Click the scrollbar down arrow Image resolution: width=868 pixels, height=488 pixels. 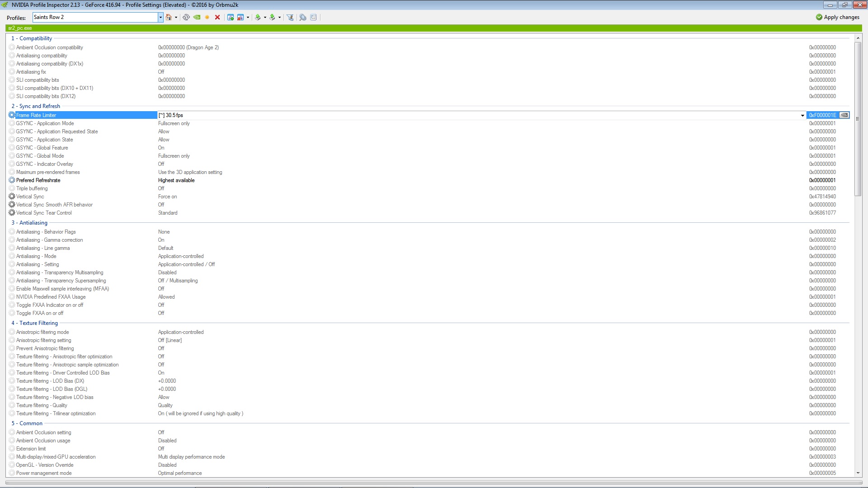858,473
